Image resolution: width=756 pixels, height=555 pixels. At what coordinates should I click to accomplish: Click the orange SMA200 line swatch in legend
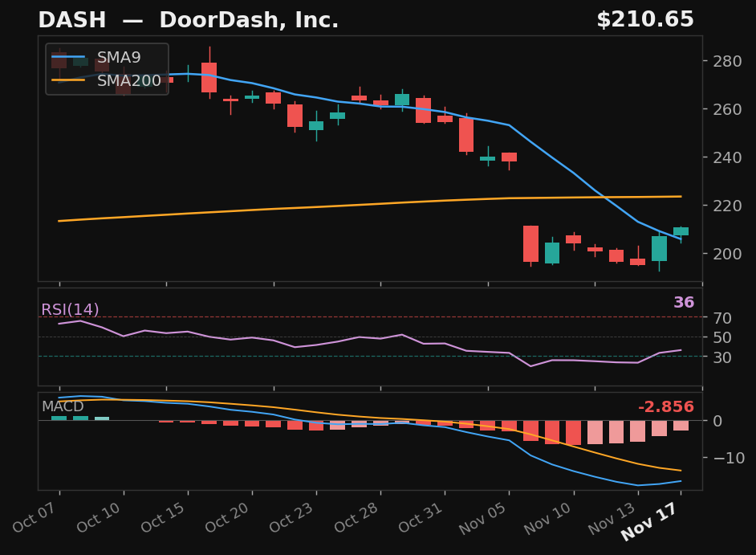pyautogui.click(x=68, y=80)
